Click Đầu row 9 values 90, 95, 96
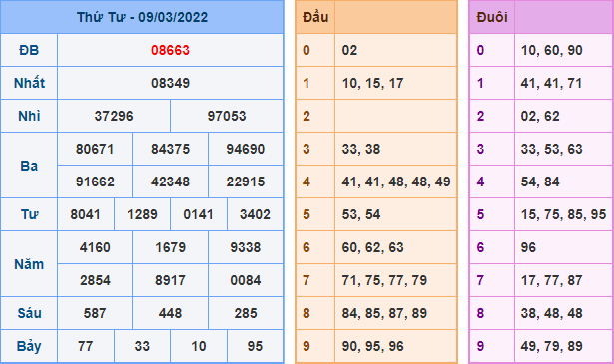Viewport: 614px width, 364px height. click(x=372, y=346)
